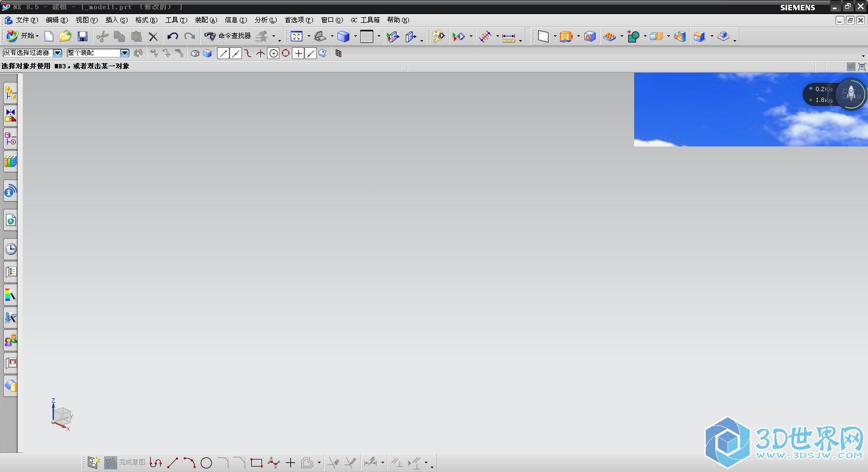The width and height of the screenshot is (868, 472).
Task: Toggle the Intersection snap option
Action: click(261, 53)
